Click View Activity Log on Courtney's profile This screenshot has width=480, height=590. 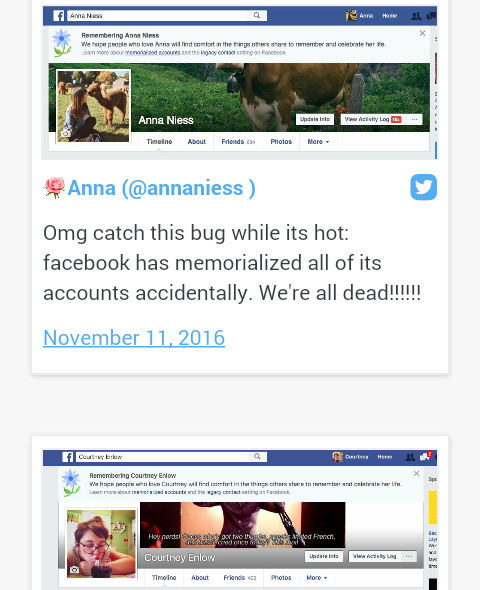pyautogui.click(x=374, y=556)
